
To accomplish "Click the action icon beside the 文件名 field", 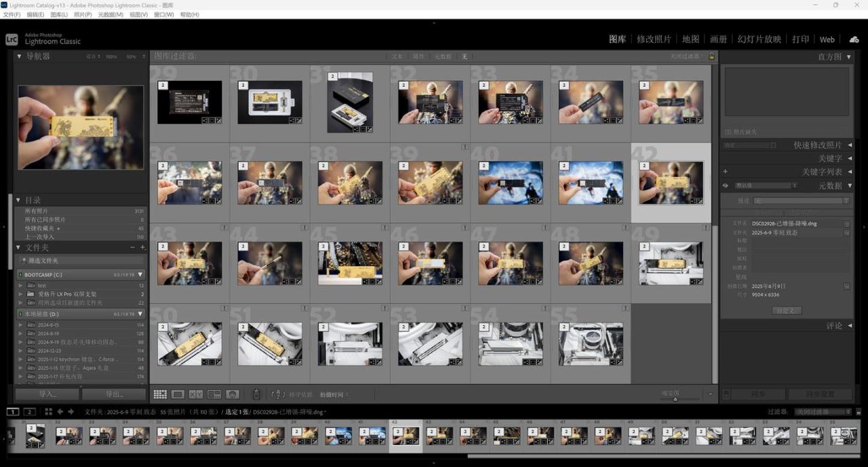I will (847, 223).
